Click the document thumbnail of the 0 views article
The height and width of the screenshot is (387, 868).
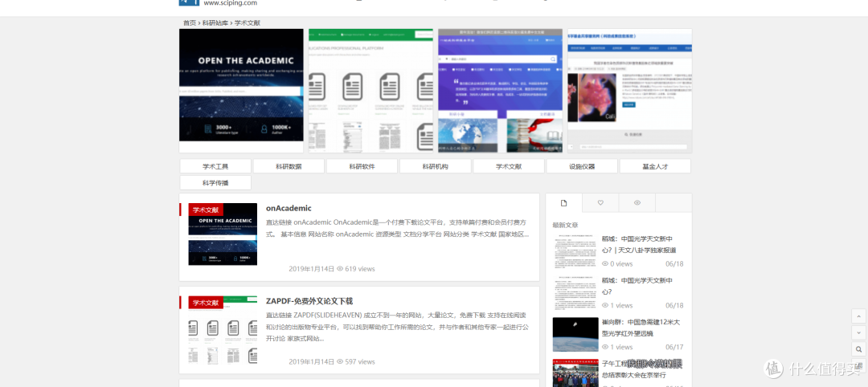[575, 251]
